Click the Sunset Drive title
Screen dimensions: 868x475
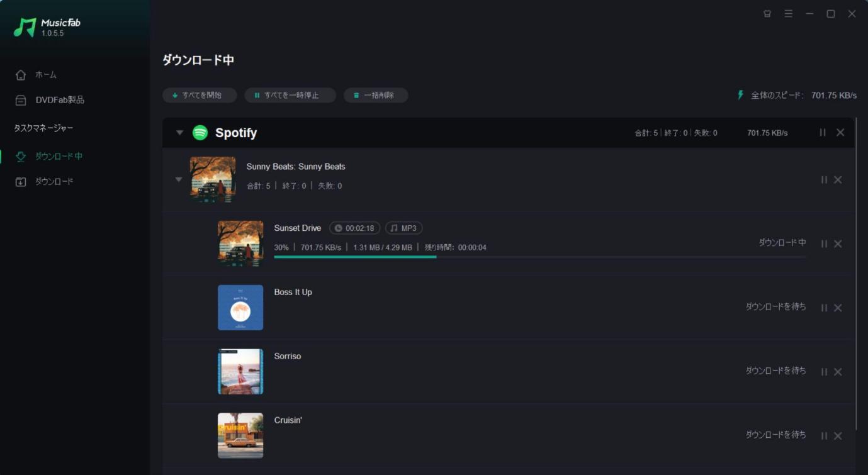(x=298, y=228)
